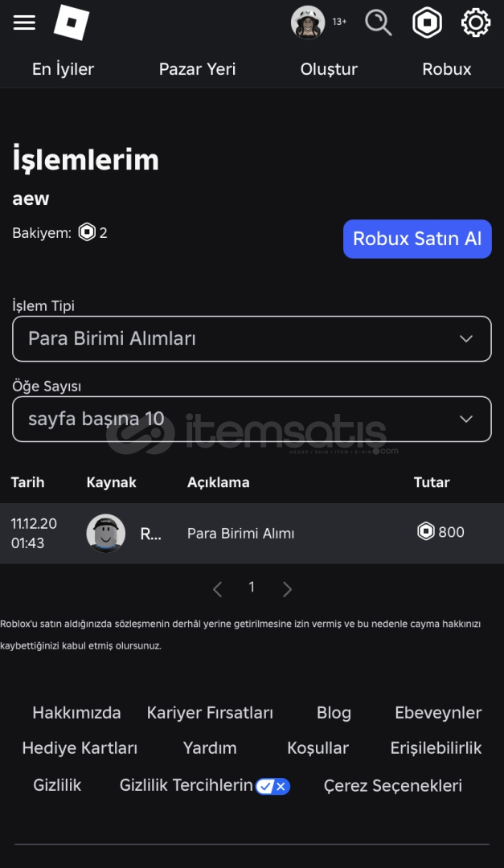Open the settings gear icon

(476, 23)
